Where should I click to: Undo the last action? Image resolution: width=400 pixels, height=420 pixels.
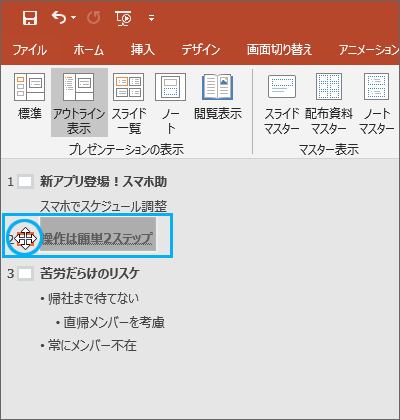pos(59,17)
